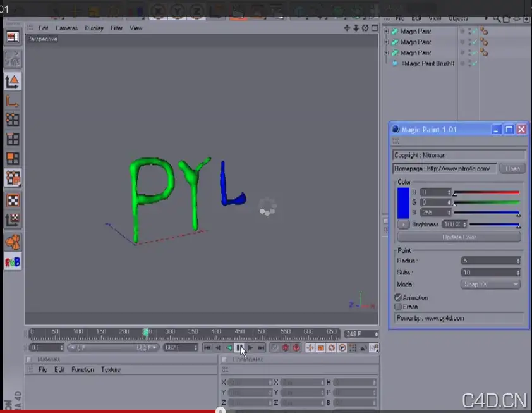
Task: Open the Materials Function menu
Action: (82, 369)
